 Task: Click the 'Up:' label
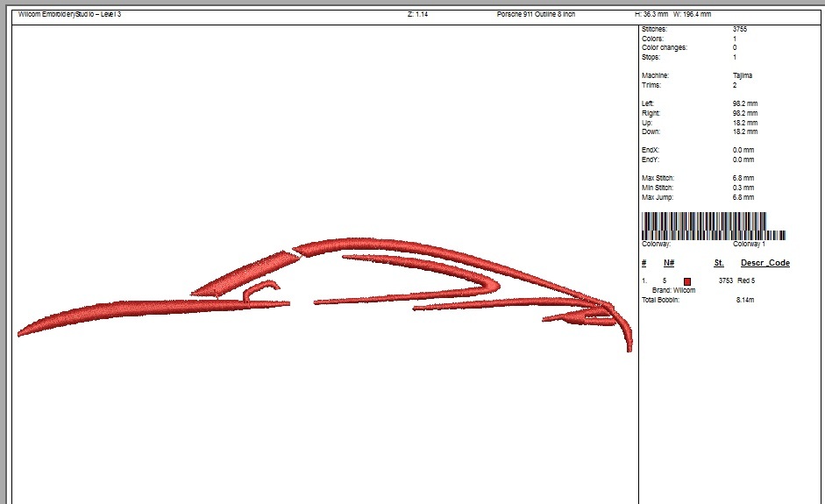(x=647, y=123)
